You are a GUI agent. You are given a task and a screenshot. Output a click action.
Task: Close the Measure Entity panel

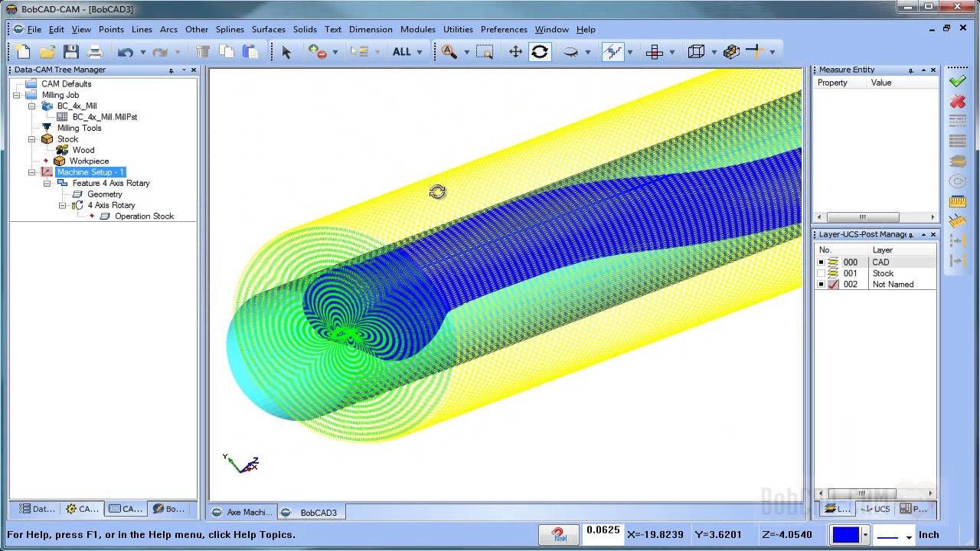[933, 70]
